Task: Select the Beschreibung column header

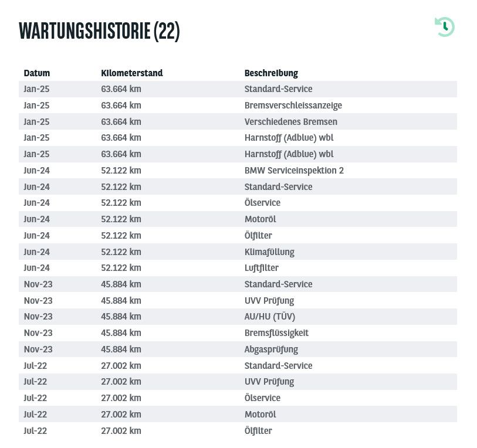Action: coord(271,73)
